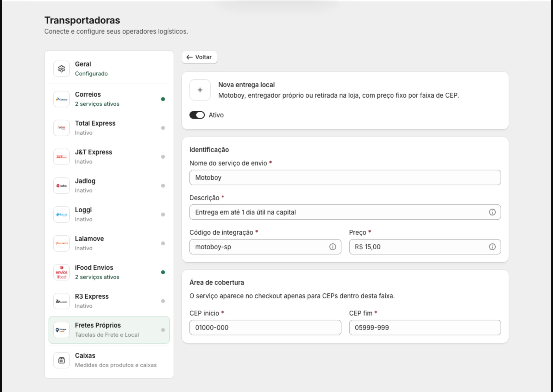Select Fretes Próprios in the sidebar
This screenshot has width=553, height=392.
[109, 330]
